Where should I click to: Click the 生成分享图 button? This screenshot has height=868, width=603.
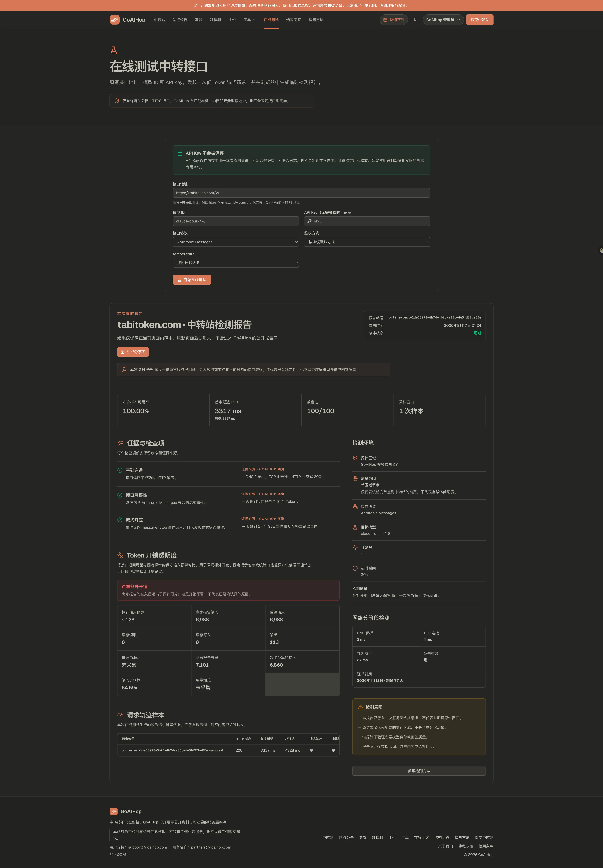(x=133, y=352)
